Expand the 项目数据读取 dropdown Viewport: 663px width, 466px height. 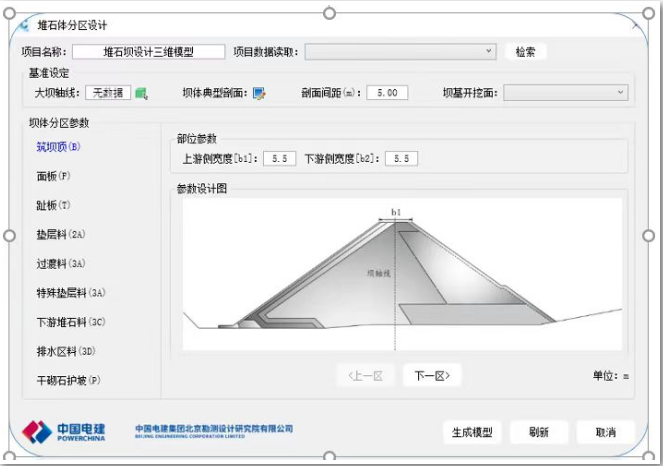[400, 51]
